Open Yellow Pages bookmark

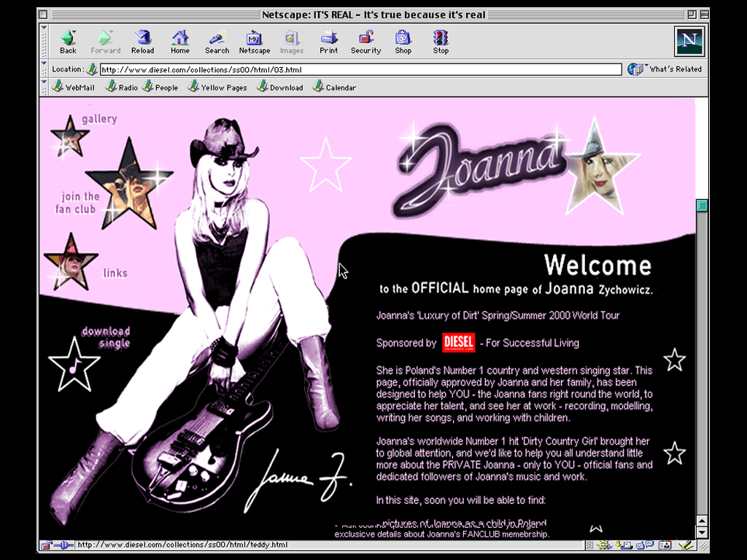217,87
